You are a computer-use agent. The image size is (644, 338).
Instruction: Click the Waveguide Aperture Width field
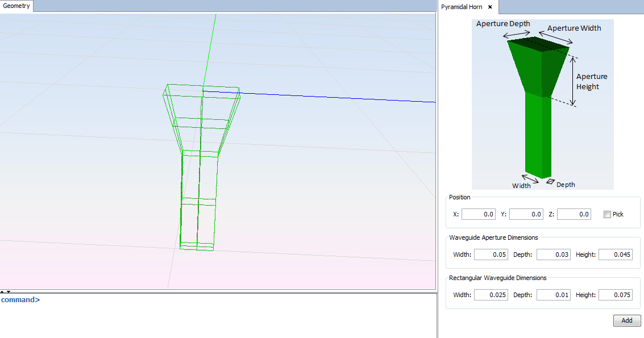(x=491, y=254)
